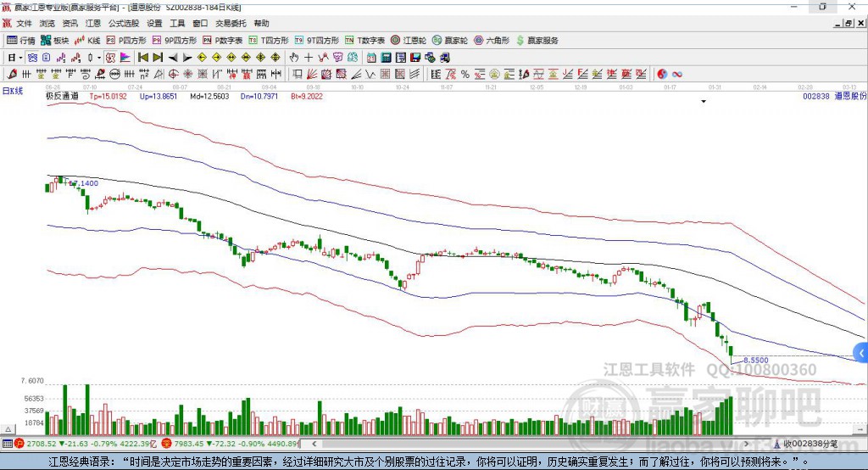
Task: Click the Md=12.5603 value
Action: [209, 97]
